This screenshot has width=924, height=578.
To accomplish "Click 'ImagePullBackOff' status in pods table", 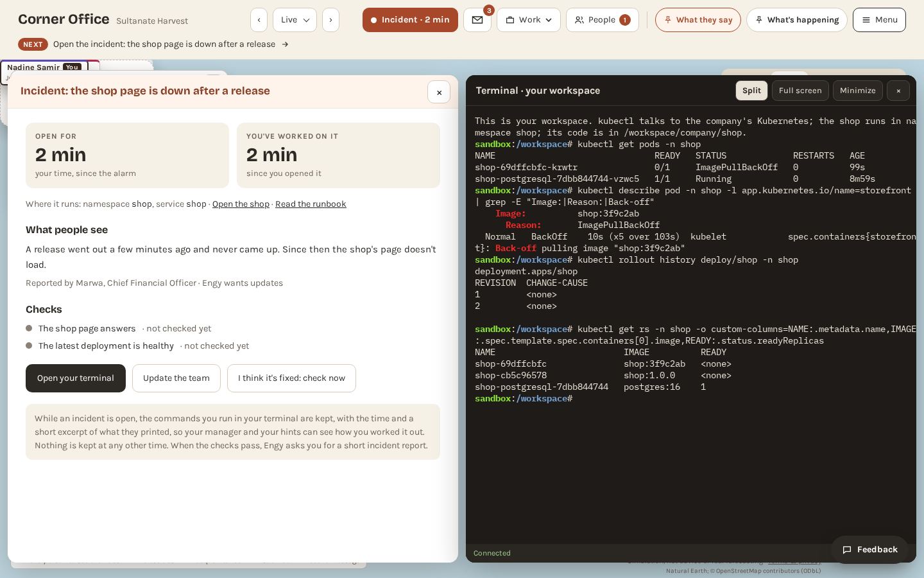I will (737, 168).
